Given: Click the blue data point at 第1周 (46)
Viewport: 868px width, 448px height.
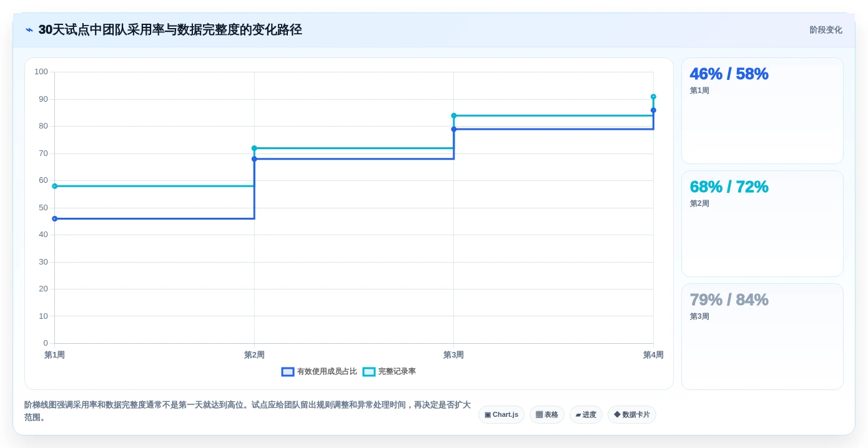Looking at the screenshot, I should (x=55, y=218).
